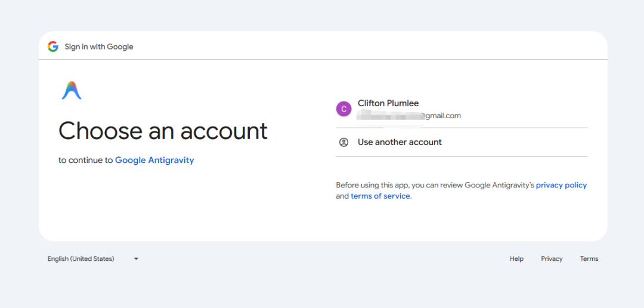The image size is (644, 308).
Task: Click the purple C profile avatar
Action: click(343, 109)
